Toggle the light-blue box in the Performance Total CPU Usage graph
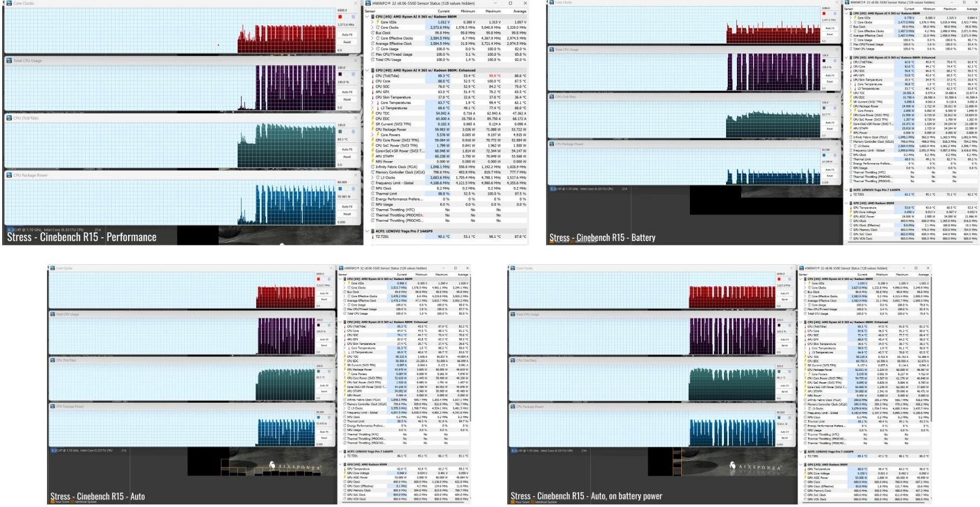Screen dimensions: 980x507 tap(354, 74)
